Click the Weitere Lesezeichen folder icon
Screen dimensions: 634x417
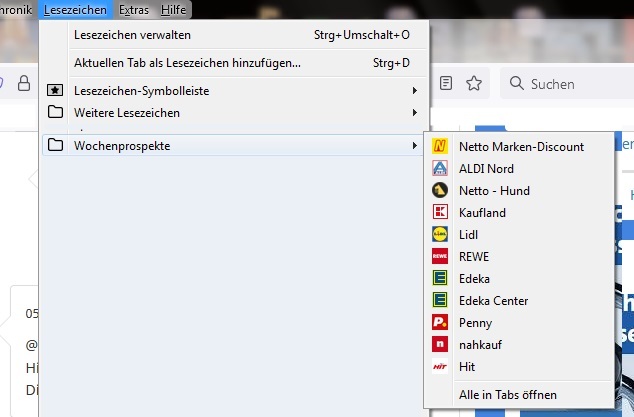click(55, 112)
